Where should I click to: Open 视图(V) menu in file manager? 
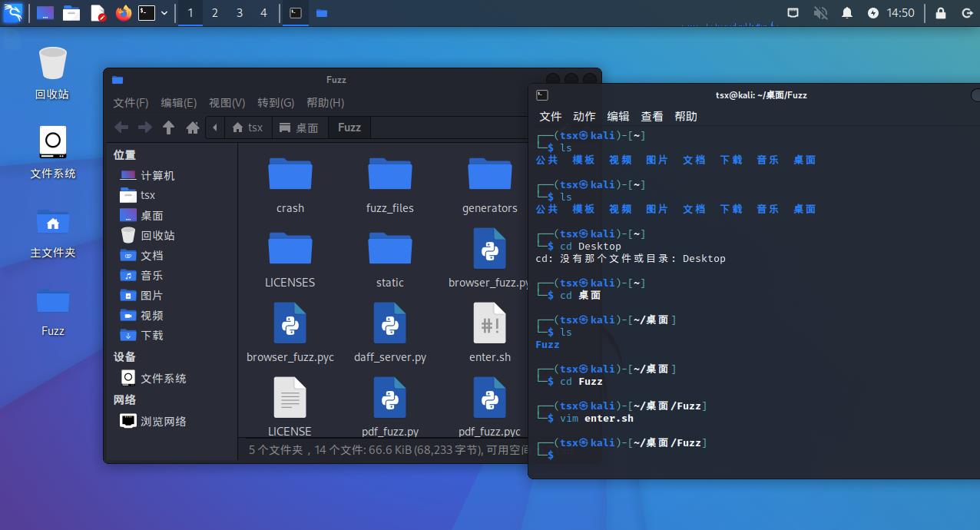[227, 102]
